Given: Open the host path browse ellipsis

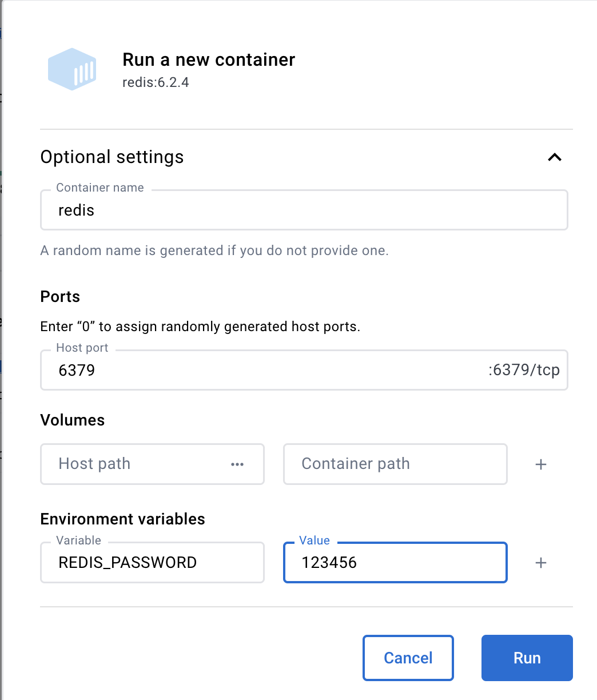Looking at the screenshot, I should (x=237, y=464).
